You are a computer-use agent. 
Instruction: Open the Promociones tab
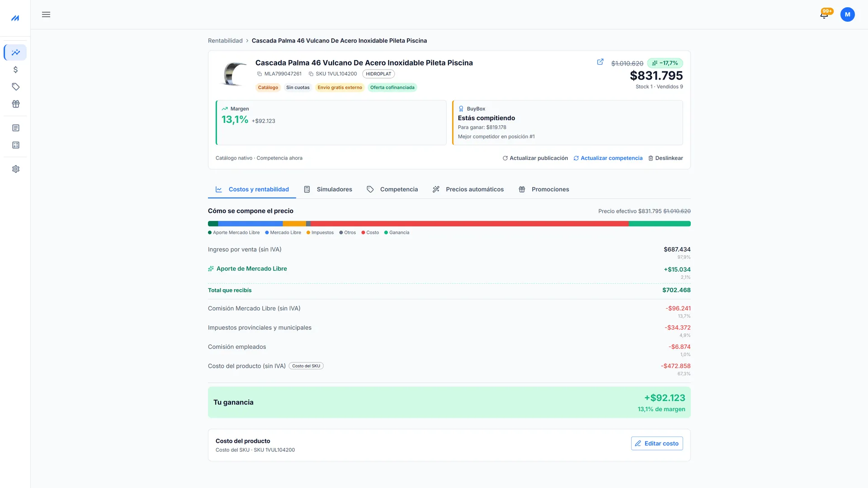543,189
